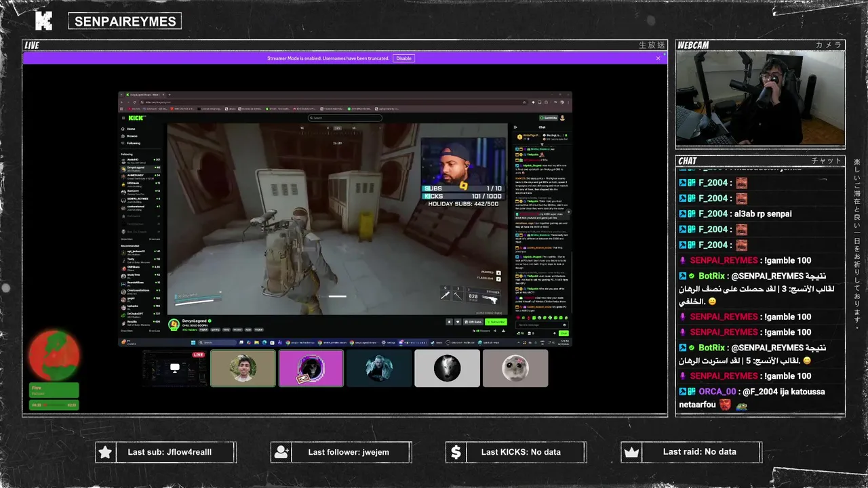The height and width of the screenshot is (488, 868).
Task: Open OhNikkaru in the Recommended list
Action: click(140, 270)
